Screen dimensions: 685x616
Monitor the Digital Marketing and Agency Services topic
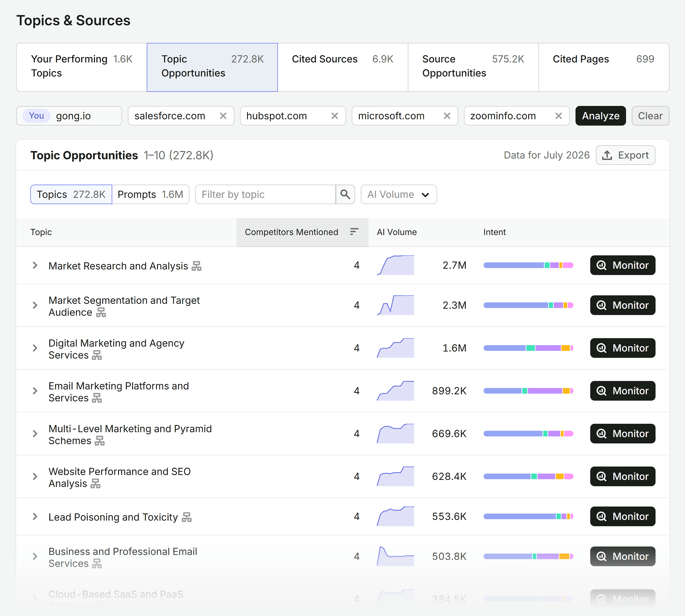click(622, 348)
